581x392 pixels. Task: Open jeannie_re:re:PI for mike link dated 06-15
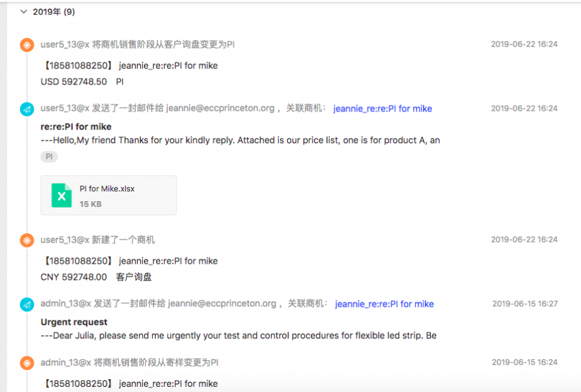pos(384,304)
